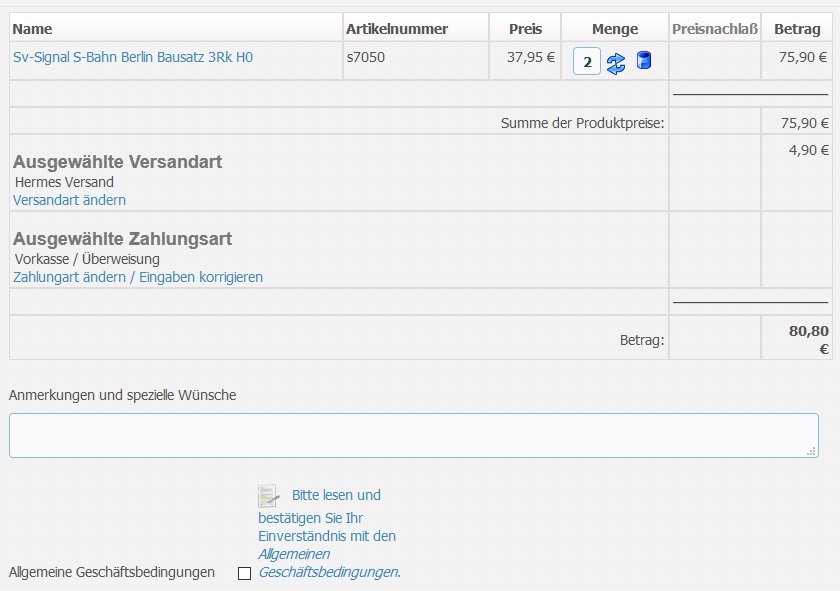Click the 'Ausgewählte Versandart' heading
The image size is (840, 591).
click(117, 162)
